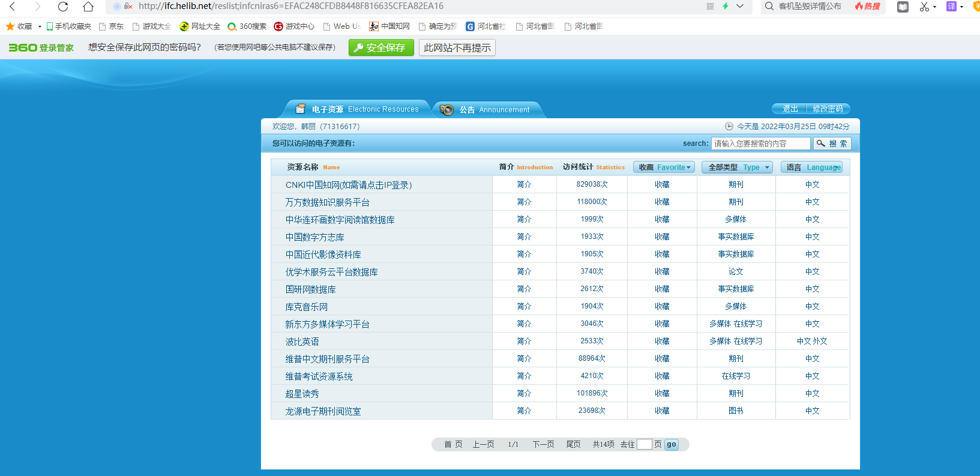Image resolution: width=980 pixels, height=476 pixels.
Task: Open the 游戏中心 bookmark
Action: point(294,26)
